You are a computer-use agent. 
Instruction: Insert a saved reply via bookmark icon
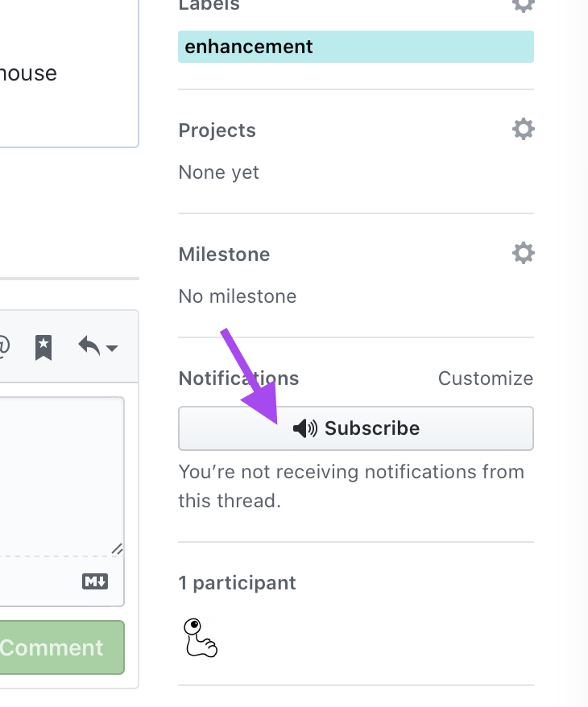pos(43,347)
